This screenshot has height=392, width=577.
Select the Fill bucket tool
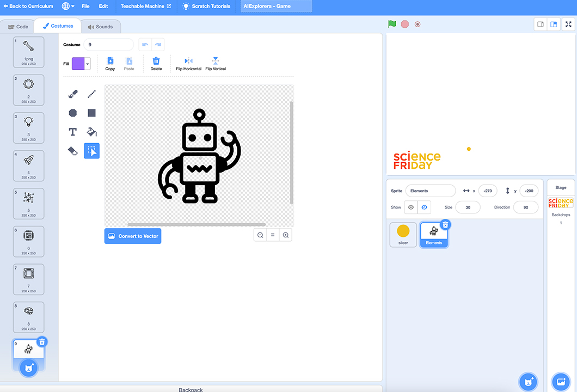tap(91, 132)
